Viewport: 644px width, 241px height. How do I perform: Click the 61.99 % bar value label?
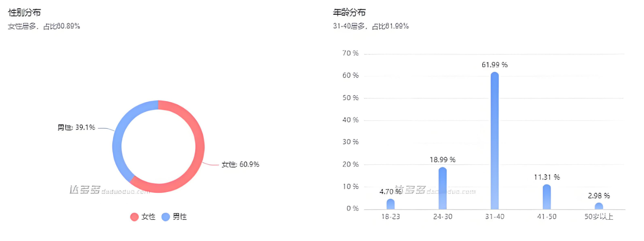click(x=495, y=65)
